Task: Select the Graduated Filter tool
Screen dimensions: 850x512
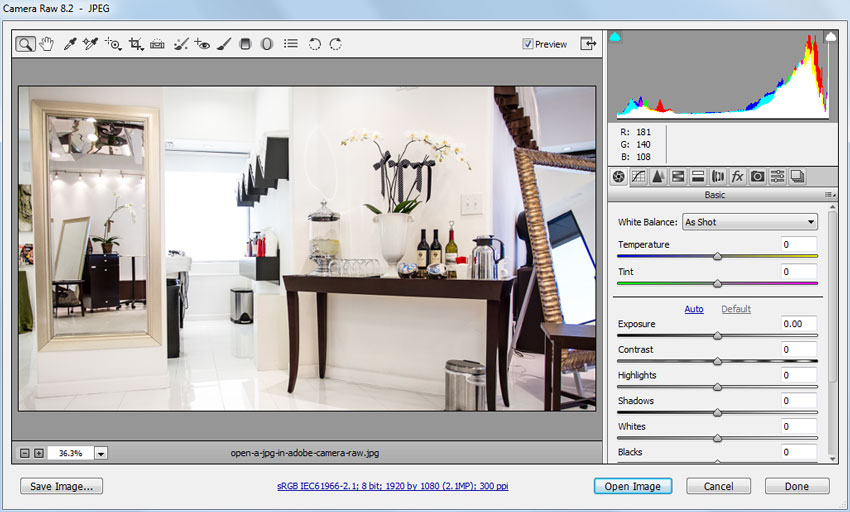Action: [x=246, y=44]
